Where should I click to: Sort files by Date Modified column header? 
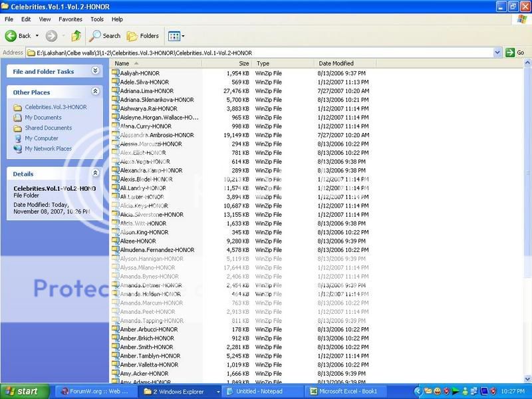pyautogui.click(x=345, y=63)
